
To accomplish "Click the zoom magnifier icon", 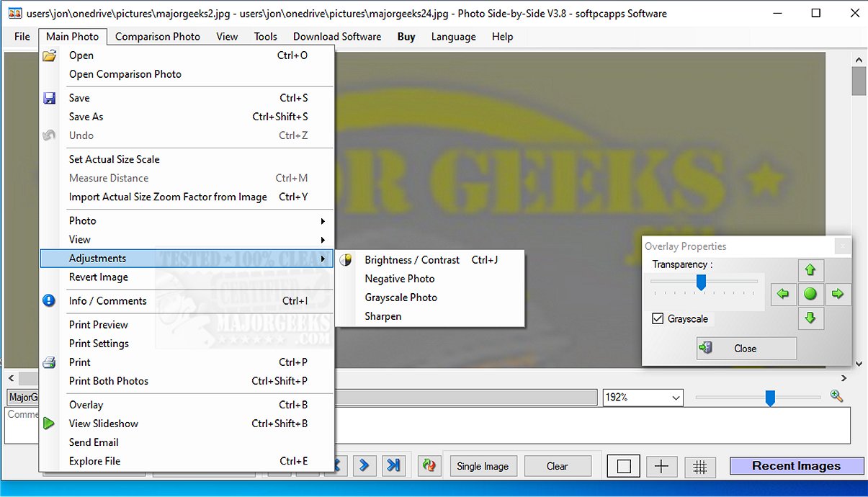I will click(836, 395).
